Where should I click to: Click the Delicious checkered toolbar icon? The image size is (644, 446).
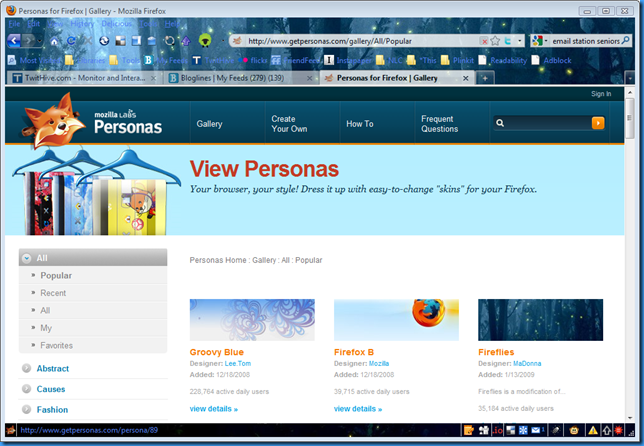click(120, 41)
